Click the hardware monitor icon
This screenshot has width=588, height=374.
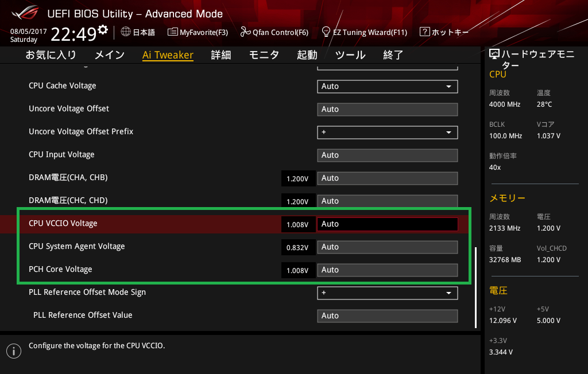[x=494, y=54]
